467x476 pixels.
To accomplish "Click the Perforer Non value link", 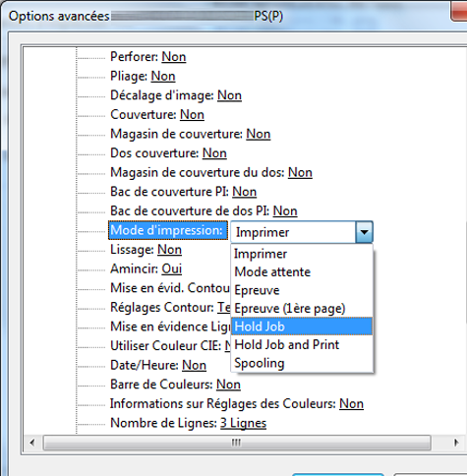I will 174,57.
